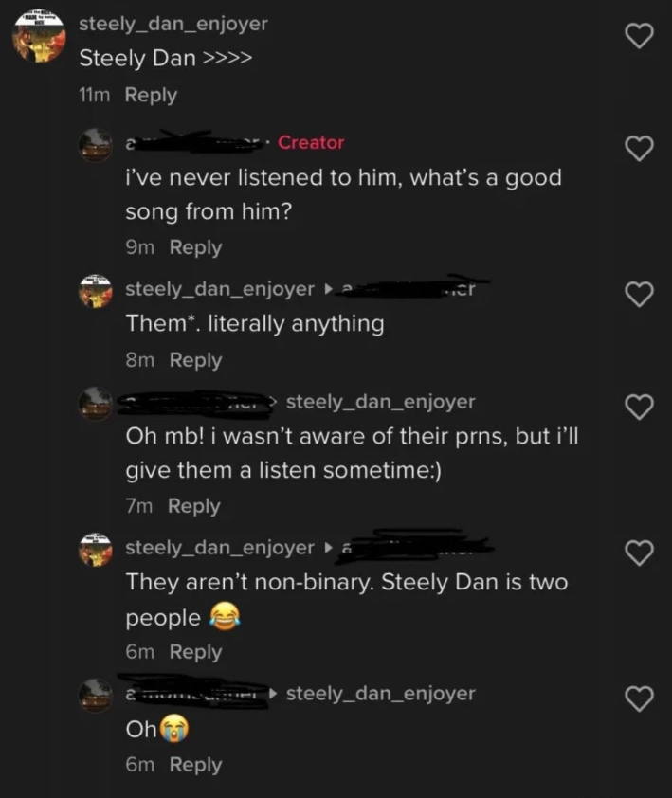Open steely_dan_enjoyer avatar on top comment
The image size is (672, 798).
(x=39, y=38)
